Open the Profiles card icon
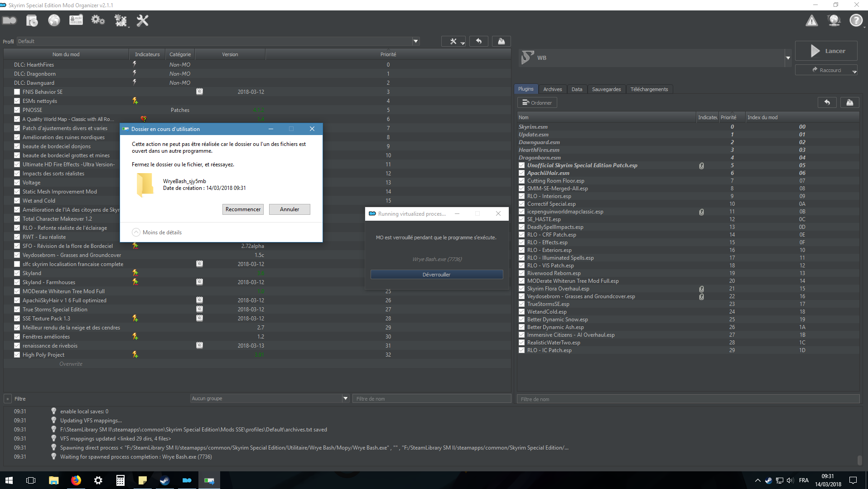This screenshot has height=489, width=868. coord(76,20)
